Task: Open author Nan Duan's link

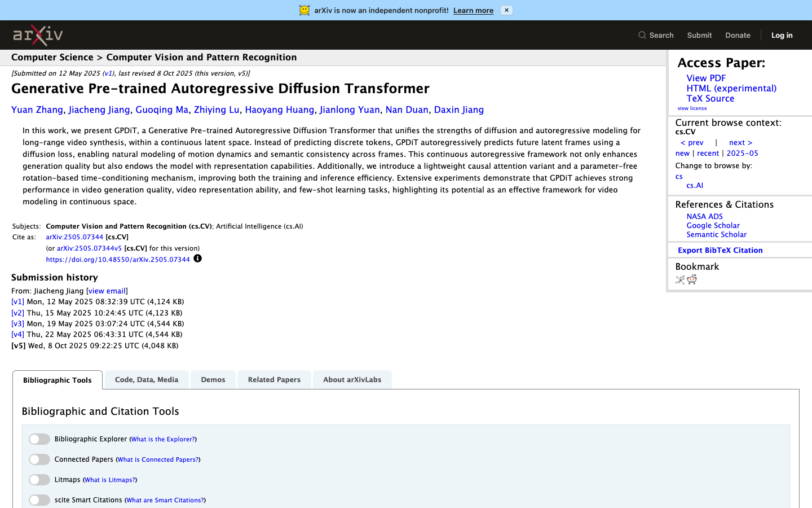Action: click(407, 110)
